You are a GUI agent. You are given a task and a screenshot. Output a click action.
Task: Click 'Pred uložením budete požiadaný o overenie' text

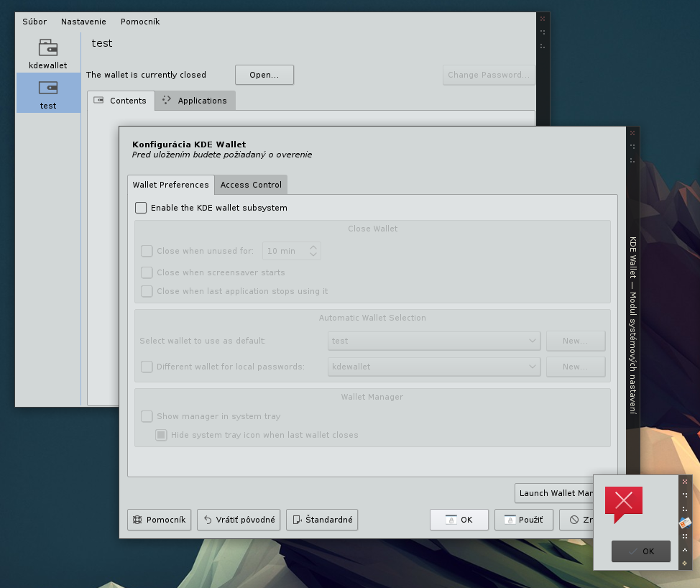click(222, 155)
